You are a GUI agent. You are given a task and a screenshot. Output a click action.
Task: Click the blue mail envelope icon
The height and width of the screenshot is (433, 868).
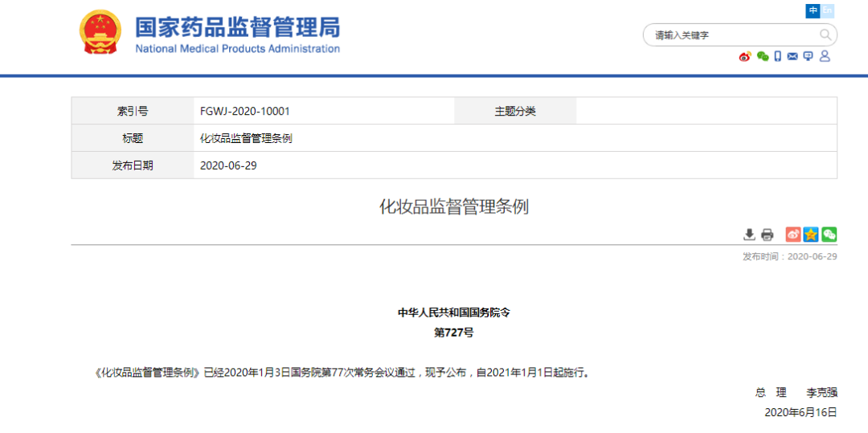click(792, 56)
